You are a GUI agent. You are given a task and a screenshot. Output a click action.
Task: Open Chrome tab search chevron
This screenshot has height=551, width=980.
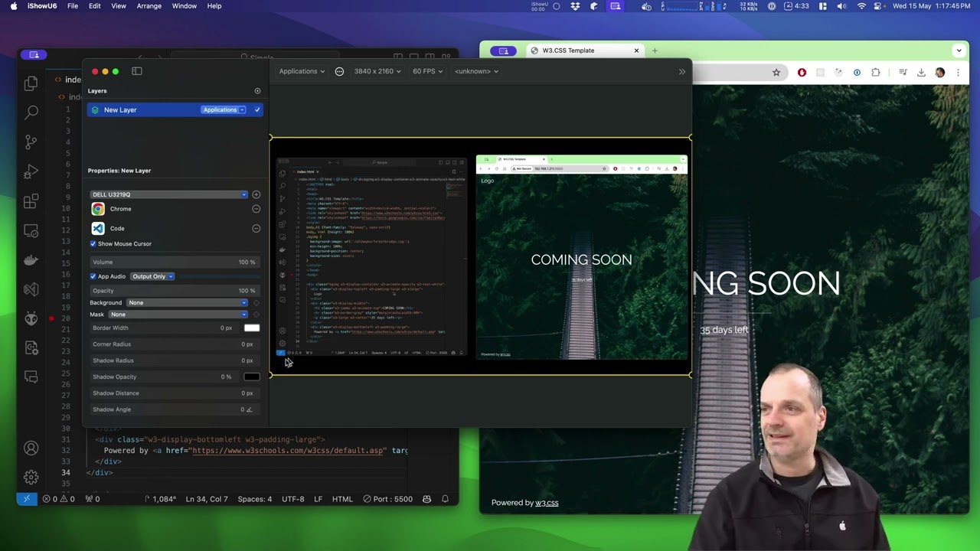pyautogui.click(x=959, y=51)
